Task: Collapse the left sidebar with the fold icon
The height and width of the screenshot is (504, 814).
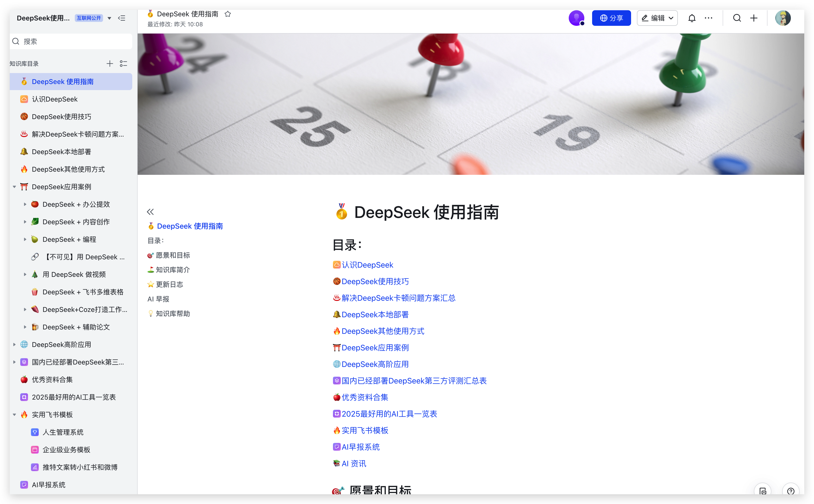Action: 122,18
